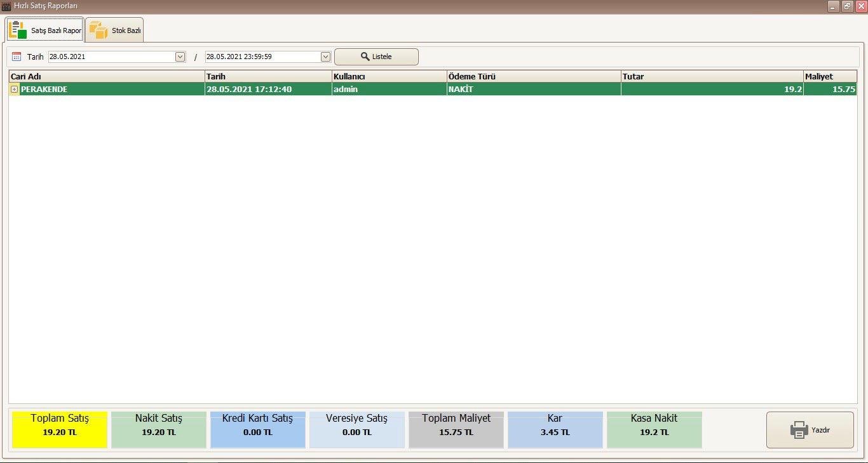Sort by Tarih column header
The image size is (868, 463).
point(268,76)
